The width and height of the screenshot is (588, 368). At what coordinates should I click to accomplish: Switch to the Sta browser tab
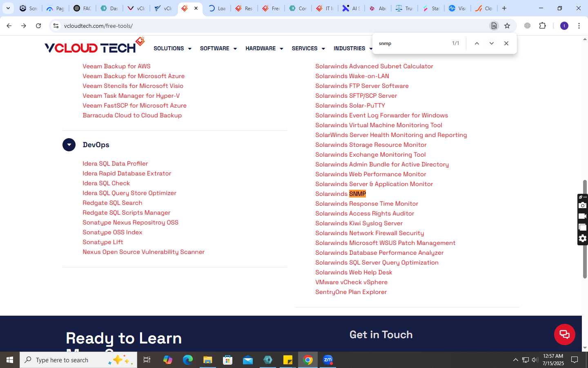point(430,8)
